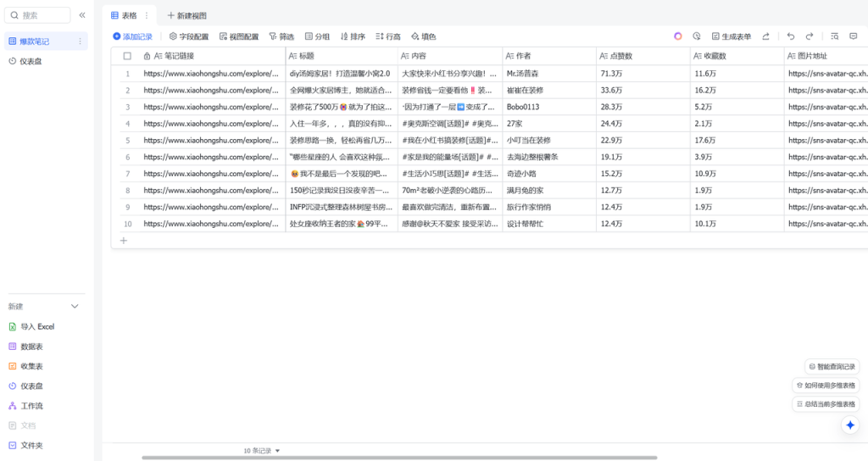868x461 pixels.
Task: Click 如何使用多维表格 help button
Action: click(x=826, y=386)
